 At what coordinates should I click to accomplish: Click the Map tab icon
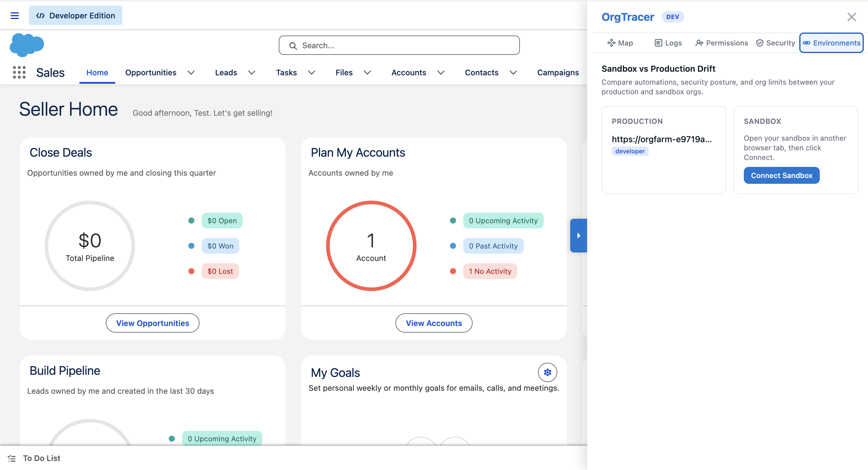click(x=611, y=43)
